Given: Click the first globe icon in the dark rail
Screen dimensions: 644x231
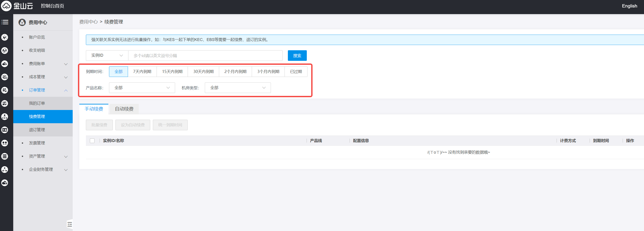Looking at the screenshot, I should click(x=5, y=37).
